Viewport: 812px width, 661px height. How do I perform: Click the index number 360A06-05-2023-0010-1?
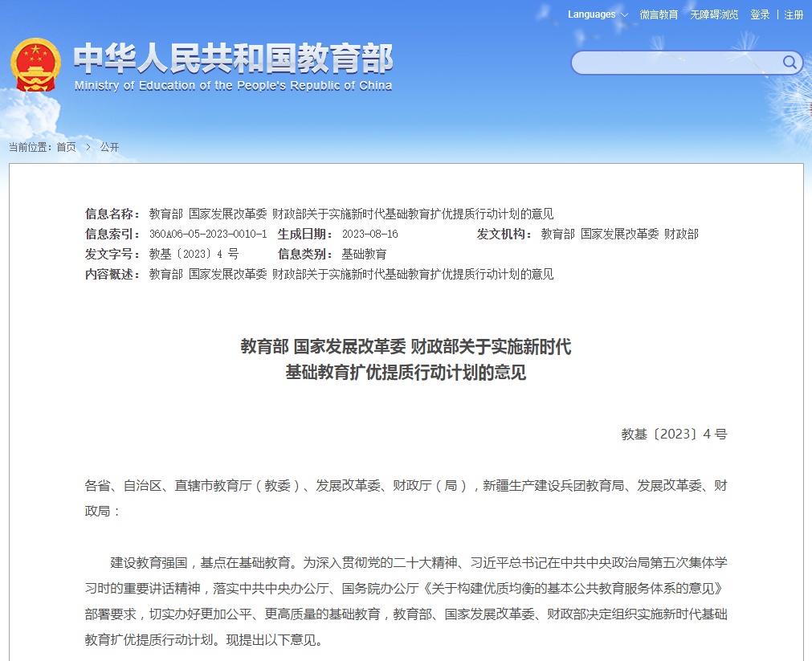pyautogui.click(x=208, y=235)
